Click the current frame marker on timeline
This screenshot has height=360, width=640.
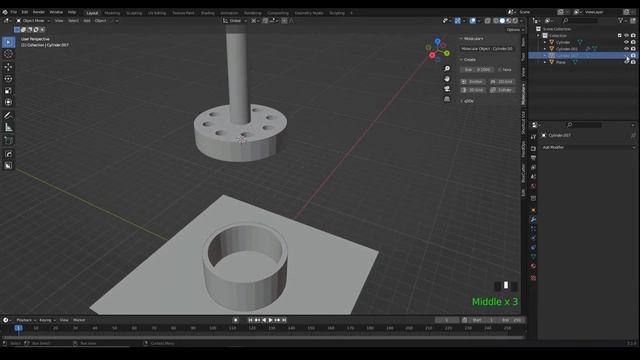(x=18, y=328)
